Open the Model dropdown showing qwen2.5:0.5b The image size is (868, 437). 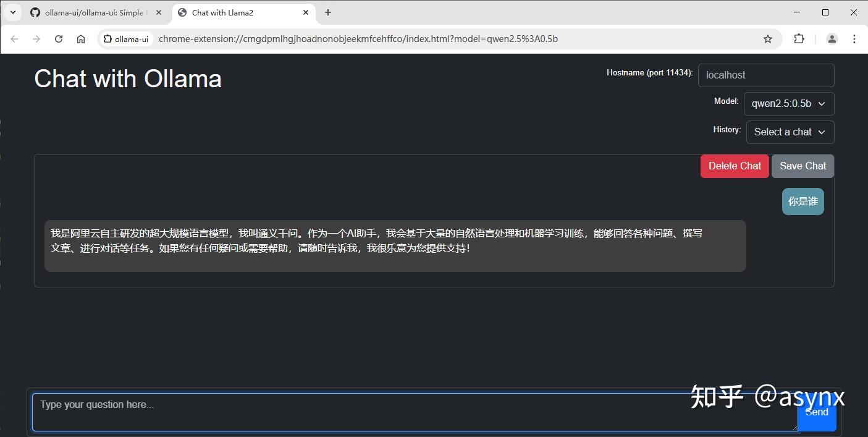pos(788,103)
